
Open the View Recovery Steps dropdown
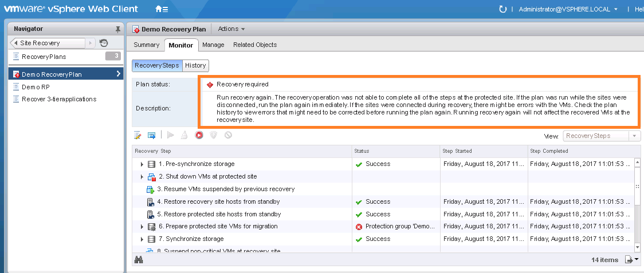602,136
